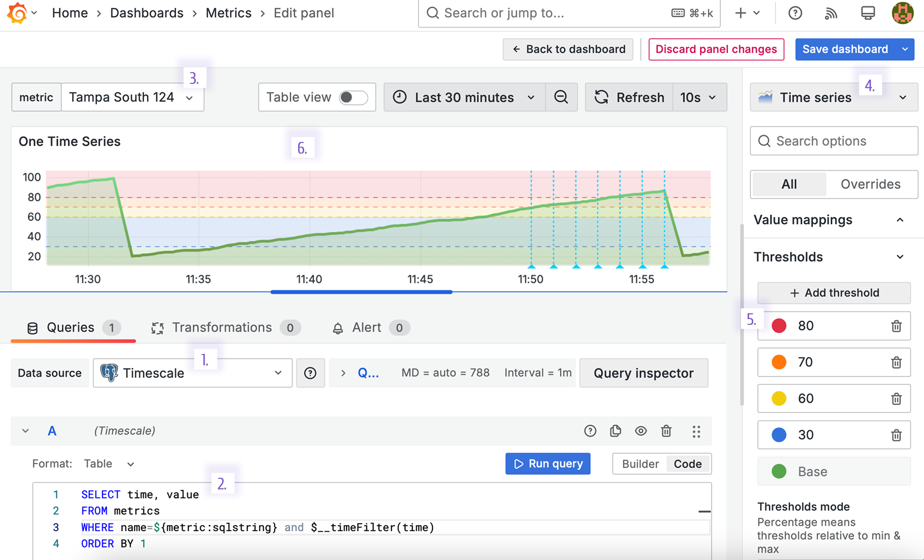Click the zoom out time range icon
This screenshot has width=924, height=560.
561,97
